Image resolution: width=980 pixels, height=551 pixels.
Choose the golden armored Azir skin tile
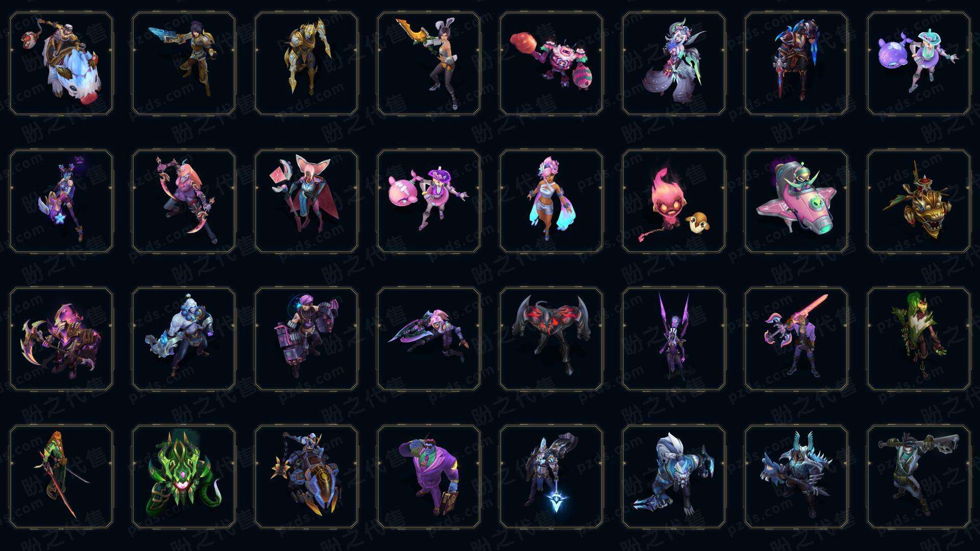(x=306, y=64)
